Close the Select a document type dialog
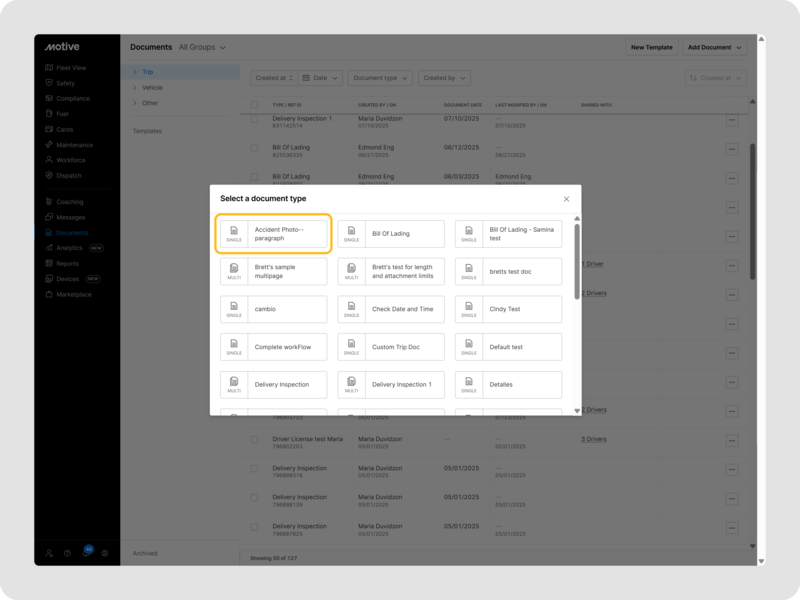Viewport: 800px width, 600px height. [x=566, y=199]
